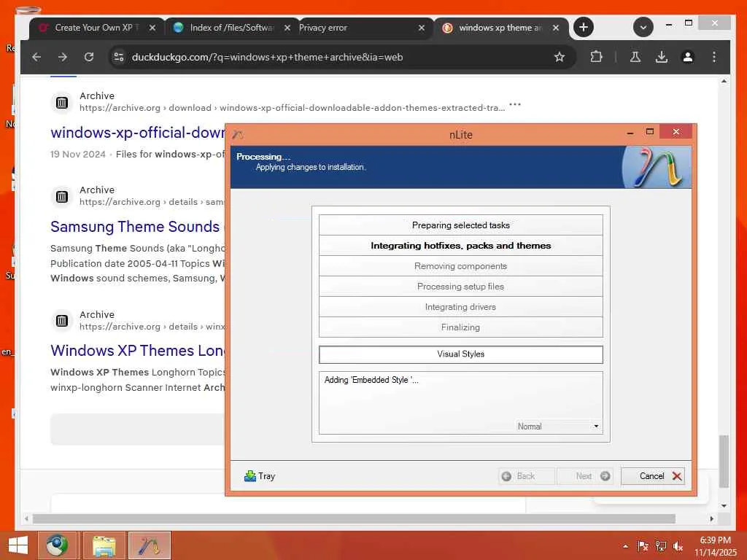Close the Privacy error tab
The width and height of the screenshot is (747, 560).
click(x=422, y=28)
